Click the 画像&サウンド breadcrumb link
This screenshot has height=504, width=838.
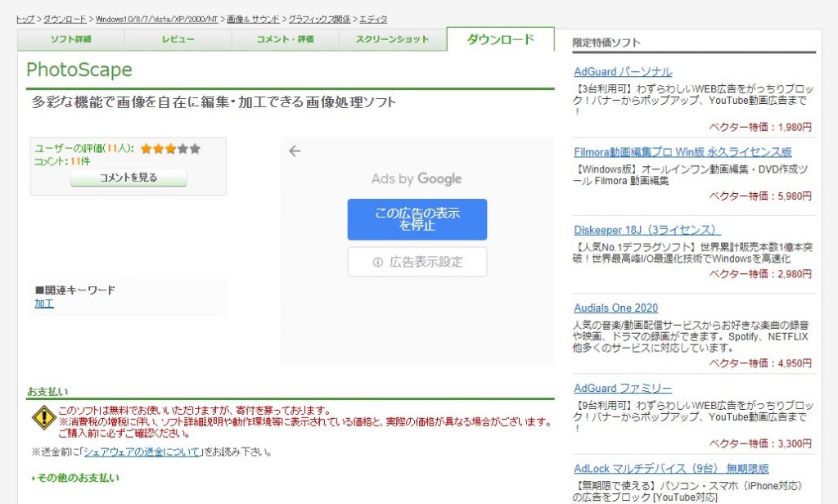(253, 20)
